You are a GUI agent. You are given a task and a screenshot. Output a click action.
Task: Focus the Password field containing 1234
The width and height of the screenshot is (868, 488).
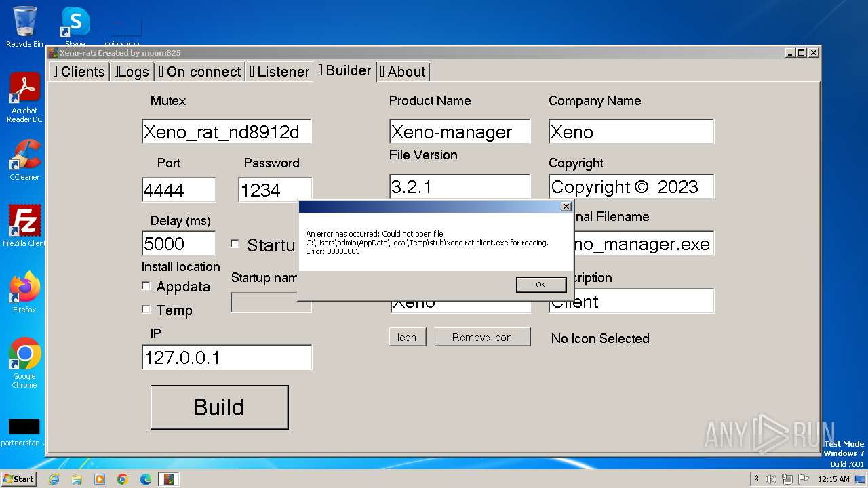pos(275,190)
